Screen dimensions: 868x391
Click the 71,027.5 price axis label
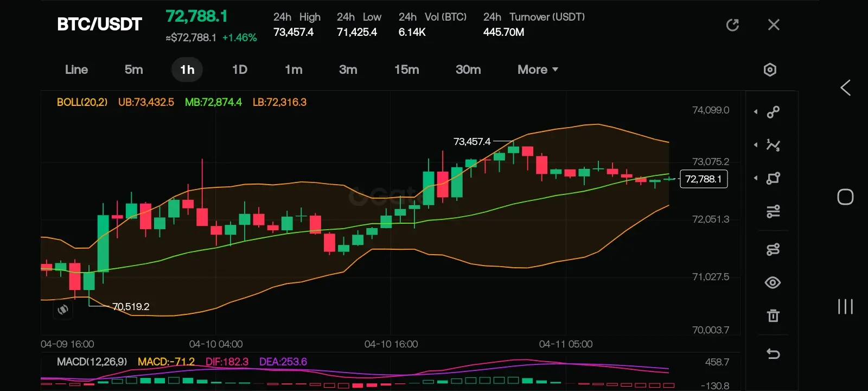coord(711,277)
